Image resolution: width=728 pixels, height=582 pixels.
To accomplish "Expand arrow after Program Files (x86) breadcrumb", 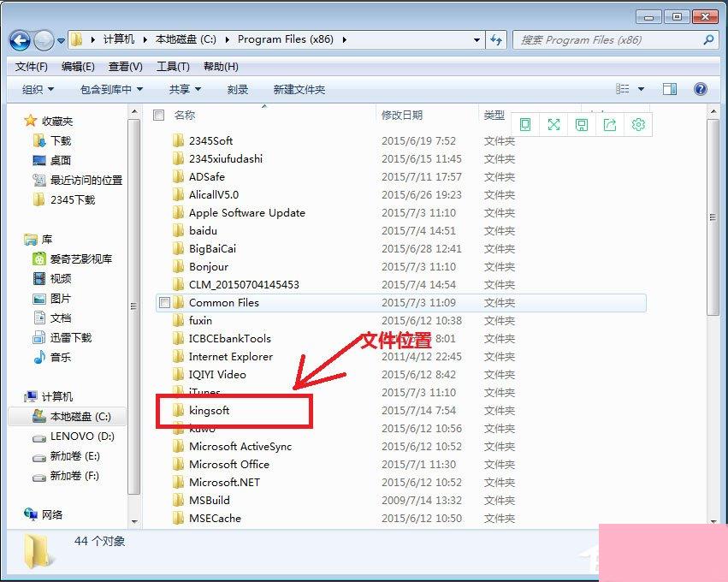I will coord(344,39).
